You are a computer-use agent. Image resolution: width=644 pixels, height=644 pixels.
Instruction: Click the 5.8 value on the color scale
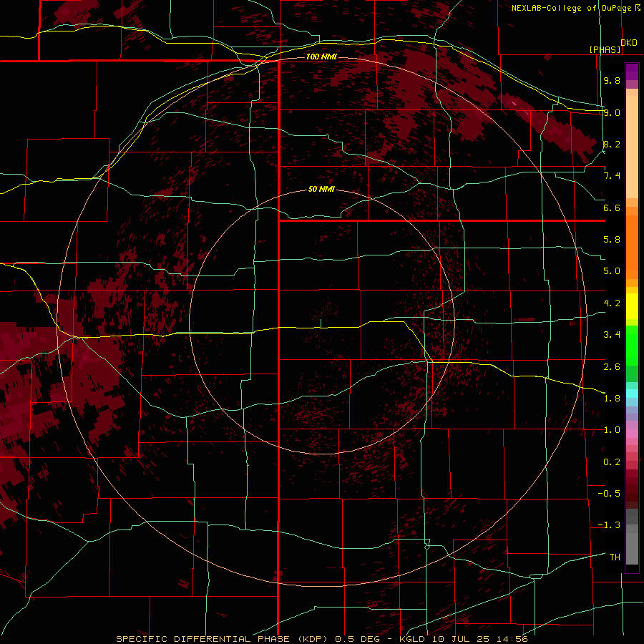(x=612, y=240)
